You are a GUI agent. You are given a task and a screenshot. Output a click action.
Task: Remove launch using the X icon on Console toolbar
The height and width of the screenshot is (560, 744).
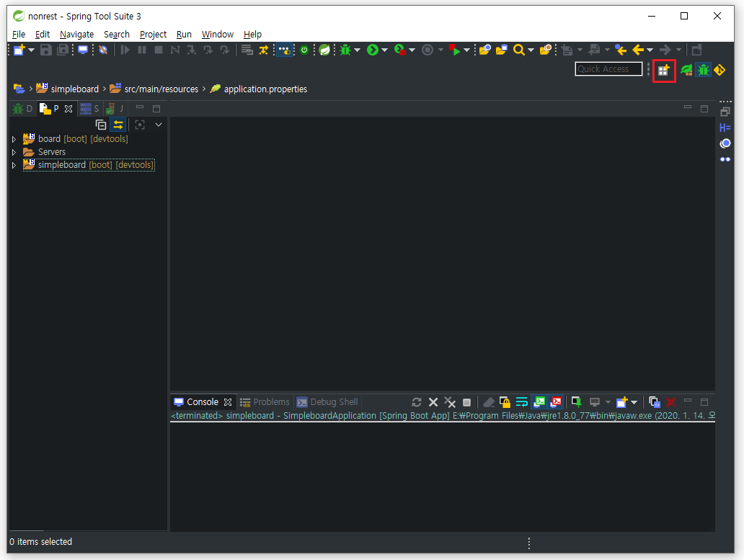coord(433,402)
